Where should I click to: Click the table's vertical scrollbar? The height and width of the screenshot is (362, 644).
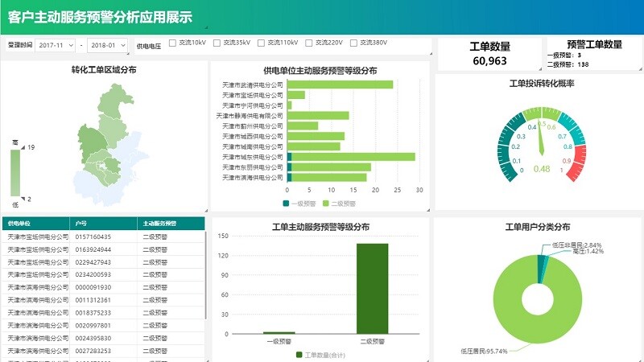[206, 274]
